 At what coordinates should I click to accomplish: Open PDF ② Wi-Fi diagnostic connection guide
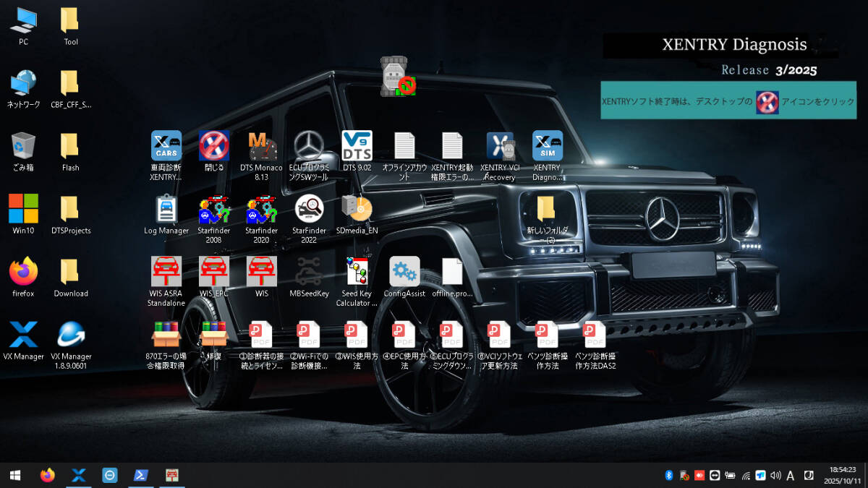tap(310, 345)
